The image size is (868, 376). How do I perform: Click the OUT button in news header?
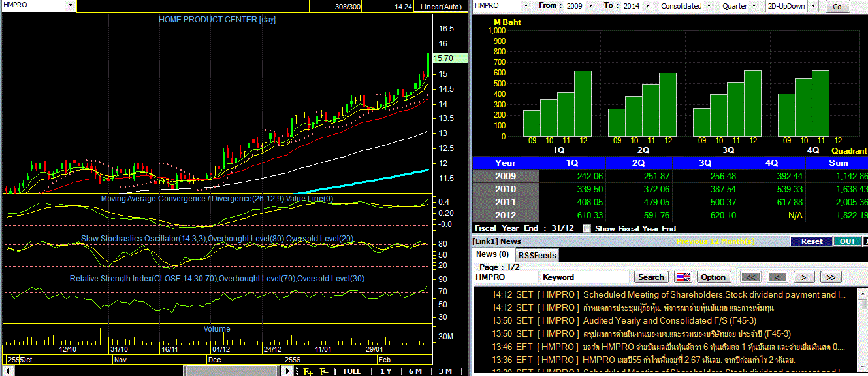[x=847, y=241]
